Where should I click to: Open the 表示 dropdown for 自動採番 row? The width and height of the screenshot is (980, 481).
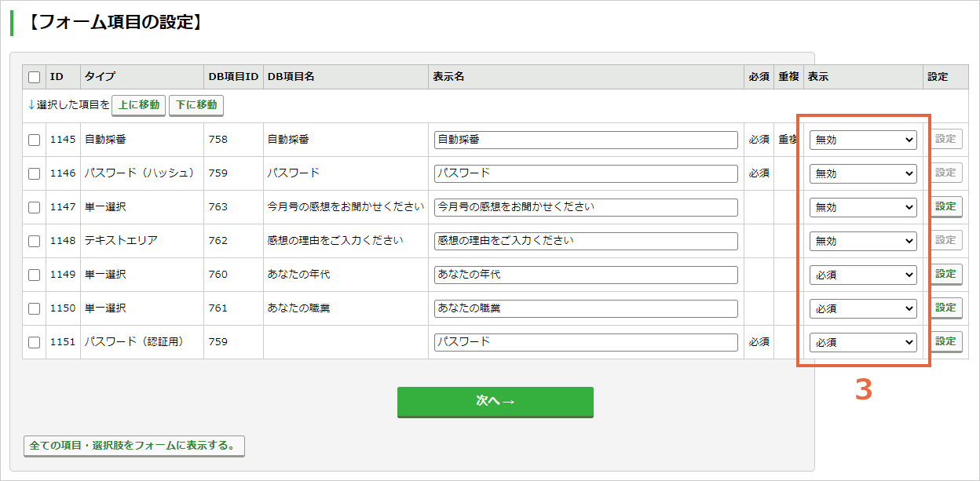(863, 140)
